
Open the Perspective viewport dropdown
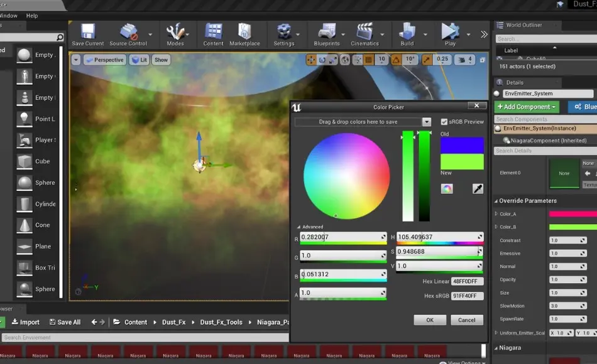pos(104,60)
